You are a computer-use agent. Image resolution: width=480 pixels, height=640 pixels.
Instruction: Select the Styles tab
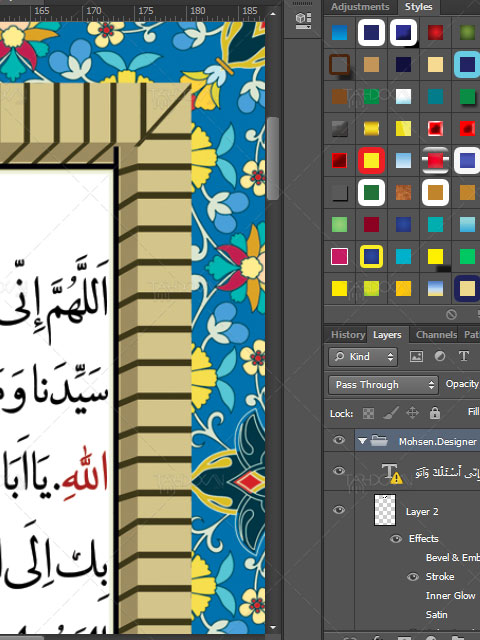pyautogui.click(x=418, y=7)
